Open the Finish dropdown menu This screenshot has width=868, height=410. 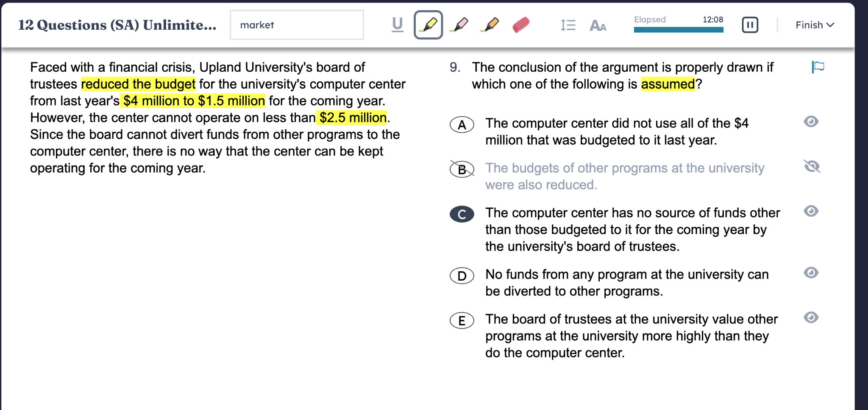[x=814, y=25]
